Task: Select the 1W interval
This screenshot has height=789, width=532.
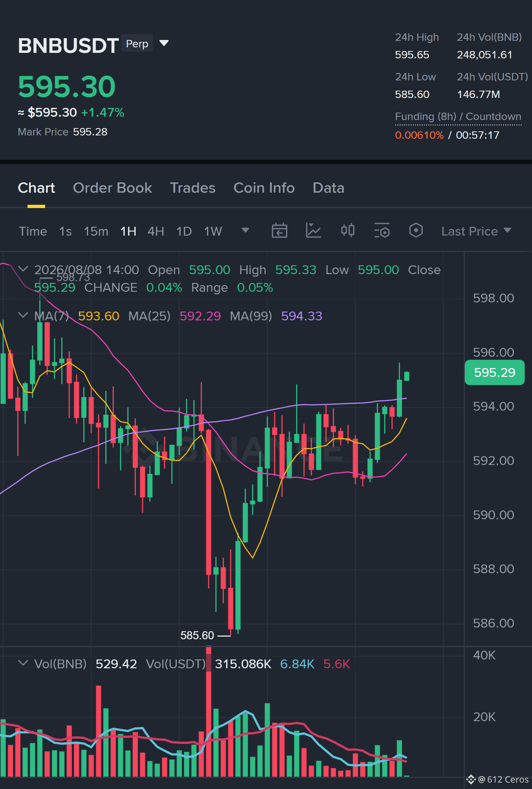Action: point(213,231)
